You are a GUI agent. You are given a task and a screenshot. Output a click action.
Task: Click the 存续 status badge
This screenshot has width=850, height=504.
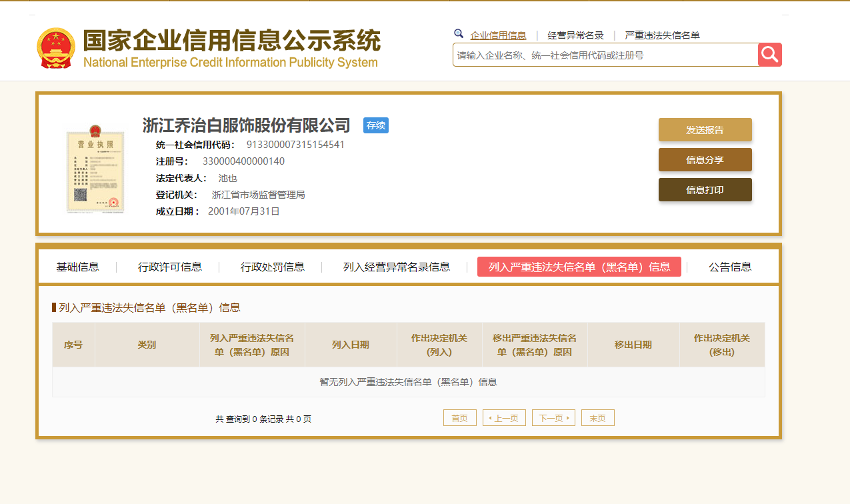tap(376, 125)
